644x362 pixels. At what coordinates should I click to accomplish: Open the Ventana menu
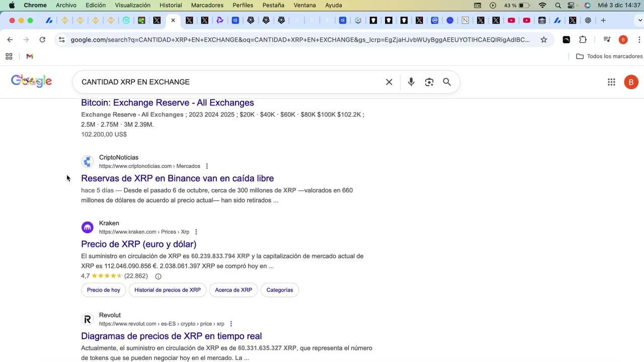[x=305, y=6]
